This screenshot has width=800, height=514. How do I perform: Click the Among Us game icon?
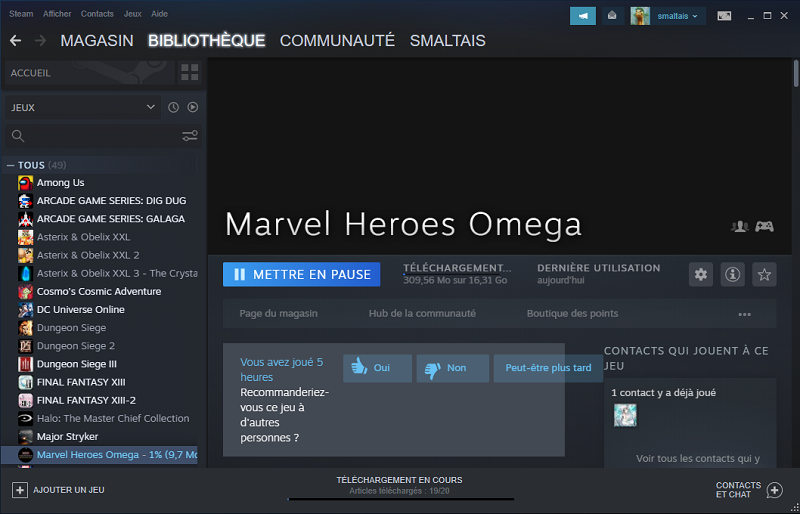pos(26,183)
